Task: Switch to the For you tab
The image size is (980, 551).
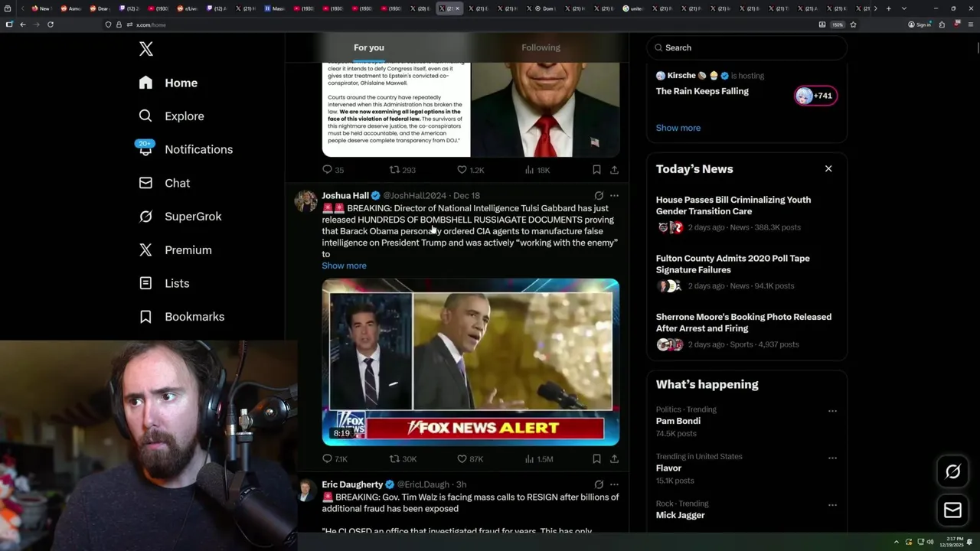Action: (369, 47)
